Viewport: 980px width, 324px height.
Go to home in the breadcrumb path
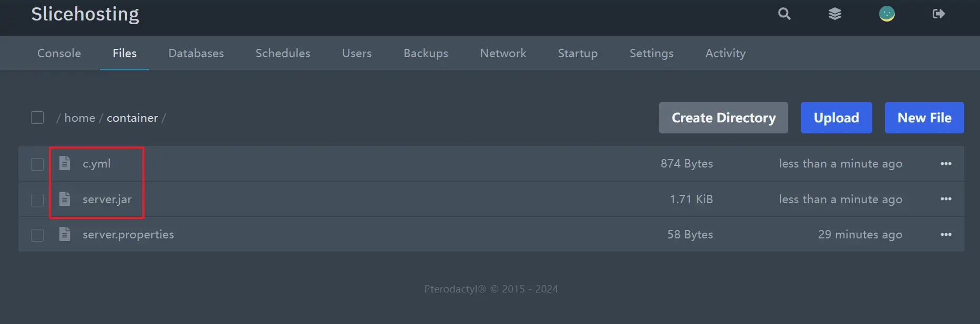pyautogui.click(x=79, y=118)
